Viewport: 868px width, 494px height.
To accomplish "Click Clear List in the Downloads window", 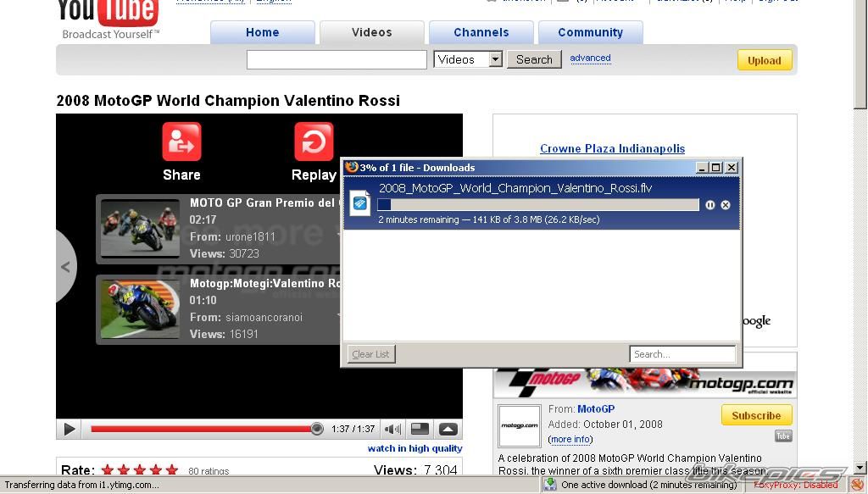I will pos(371,354).
